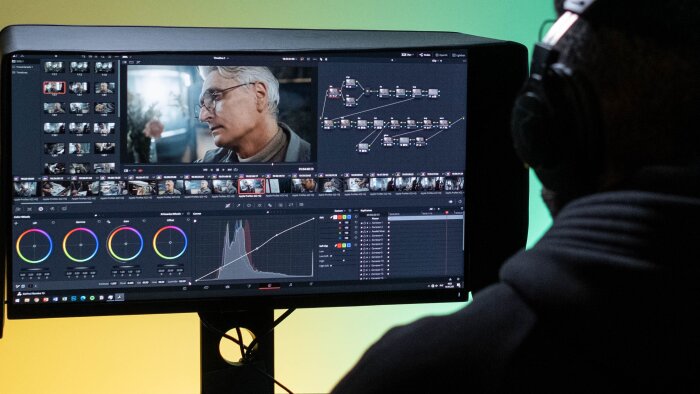Screen dimensions: 700x394
Task: Open the Primaries Wheels mode dropdown
Action: [x=171, y=214]
